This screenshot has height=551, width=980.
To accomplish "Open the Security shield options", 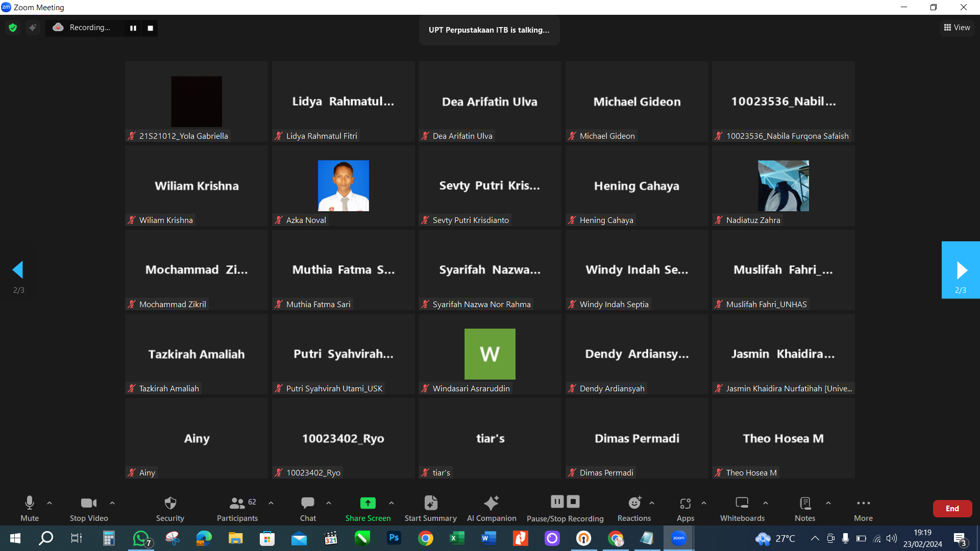I will (x=170, y=509).
